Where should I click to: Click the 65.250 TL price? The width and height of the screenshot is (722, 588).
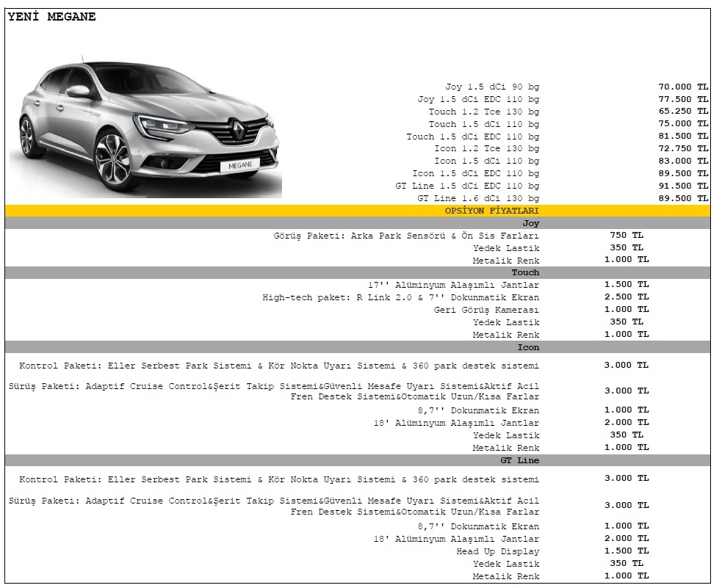pyautogui.click(x=683, y=112)
